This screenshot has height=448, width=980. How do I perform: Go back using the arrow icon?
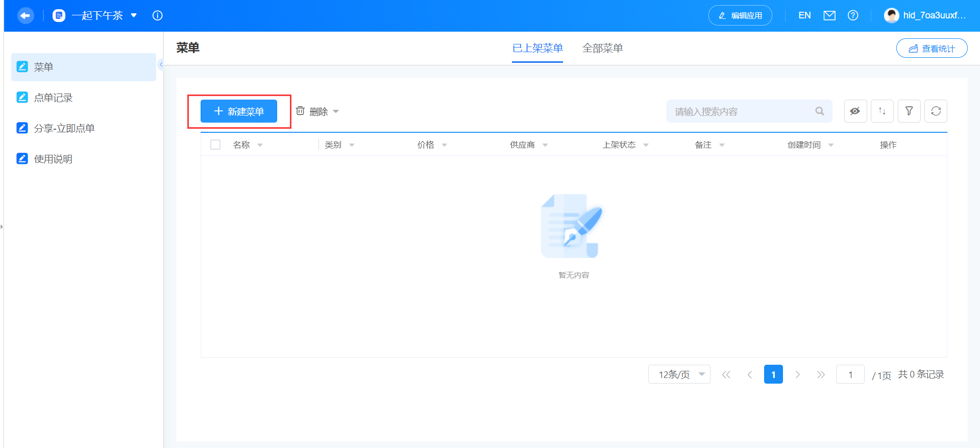[26, 16]
